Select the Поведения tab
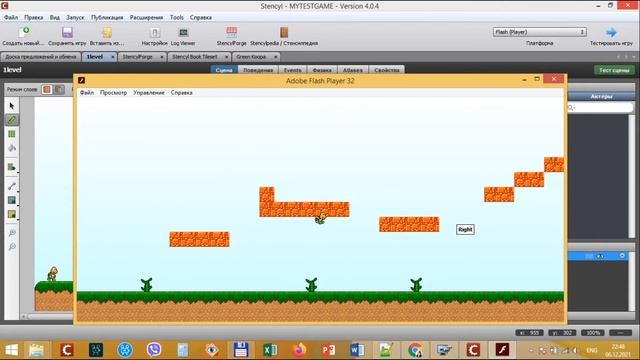Image resolution: width=640 pixels, height=360 pixels. [x=258, y=70]
